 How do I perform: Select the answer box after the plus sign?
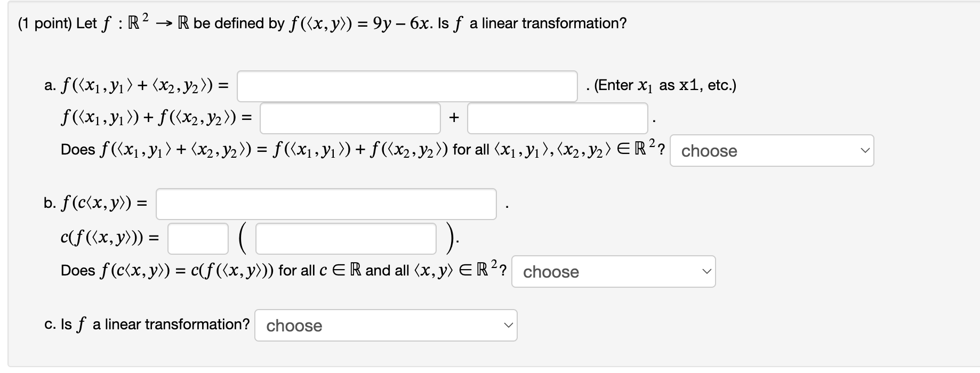click(557, 118)
